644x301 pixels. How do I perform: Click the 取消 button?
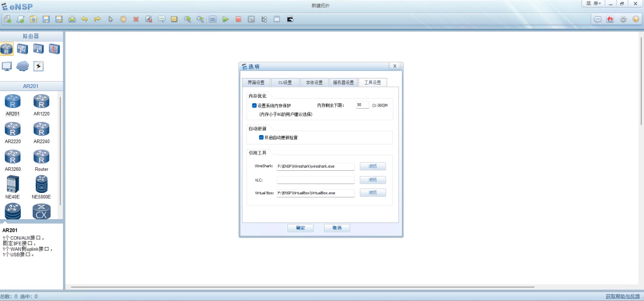coord(336,228)
